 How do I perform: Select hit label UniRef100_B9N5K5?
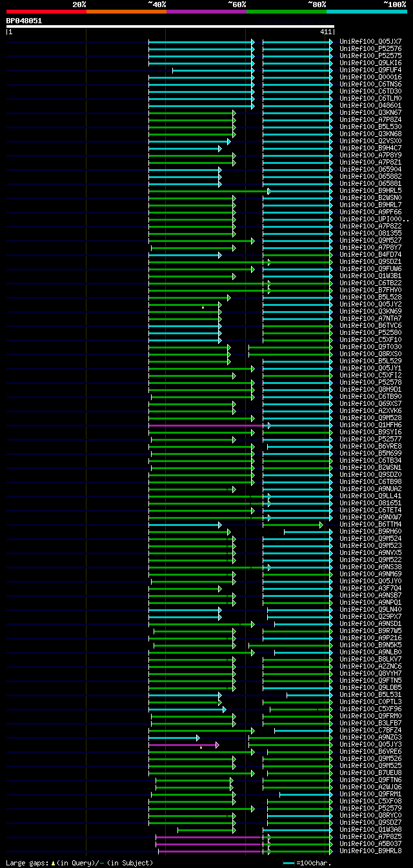pyautogui.click(x=370, y=645)
